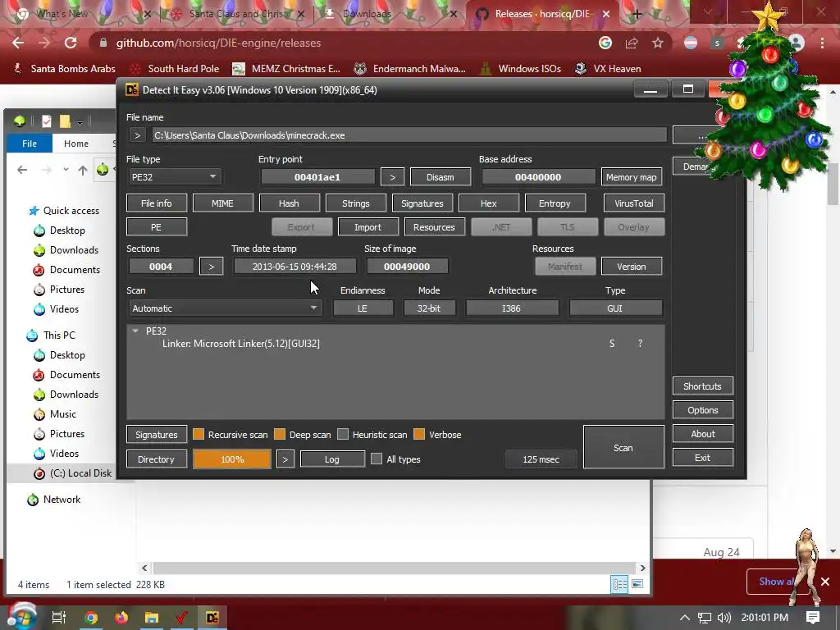Click the Detect It Easy taskbar icon
The width and height of the screenshot is (840, 630).
212,618
